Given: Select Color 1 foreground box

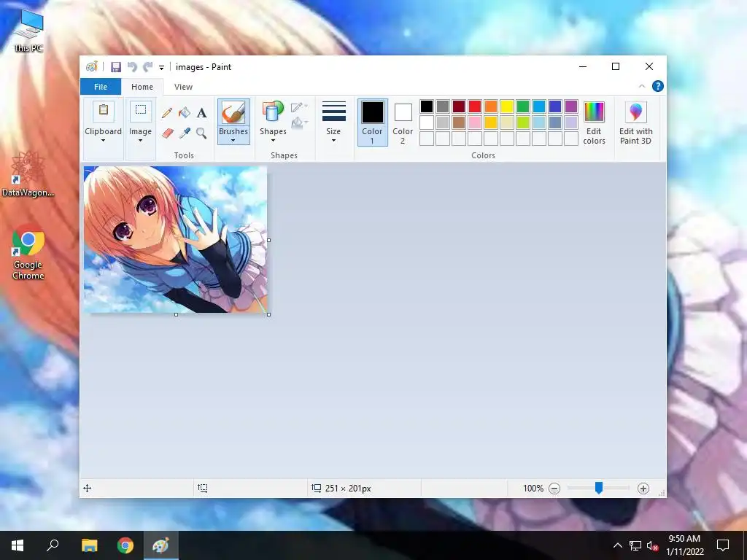Looking at the screenshot, I should point(373,122).
